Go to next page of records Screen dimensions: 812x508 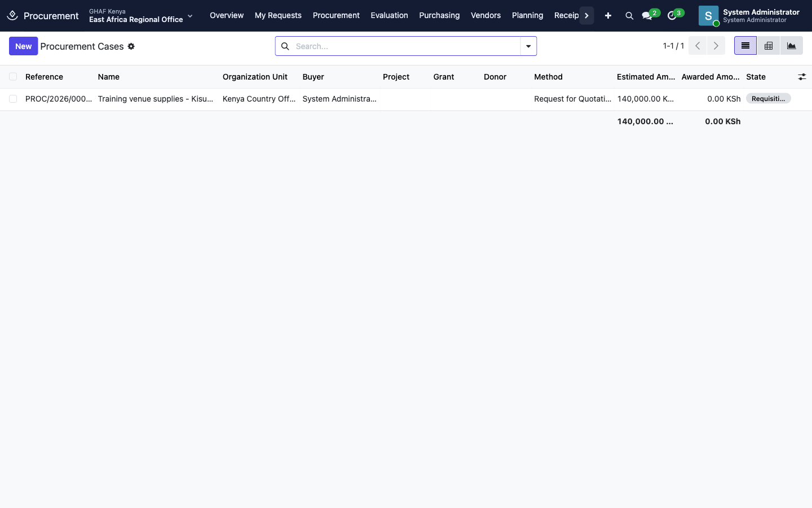point(716,46)
